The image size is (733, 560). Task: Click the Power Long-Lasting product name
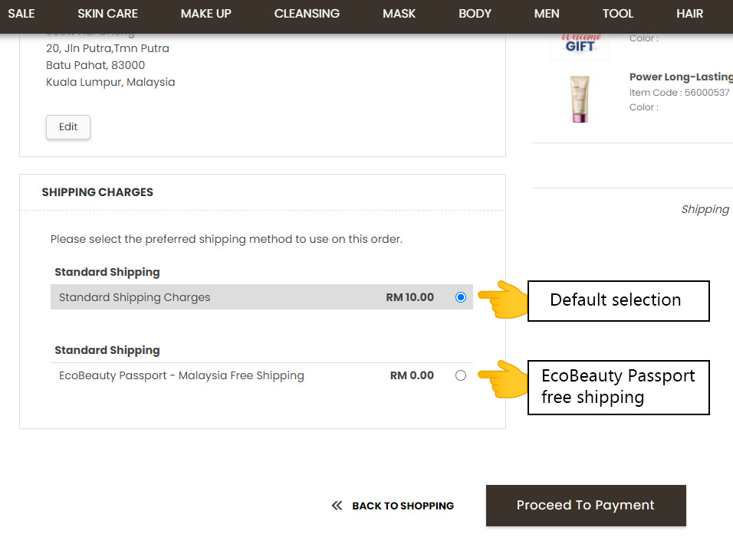click(680, 77)
